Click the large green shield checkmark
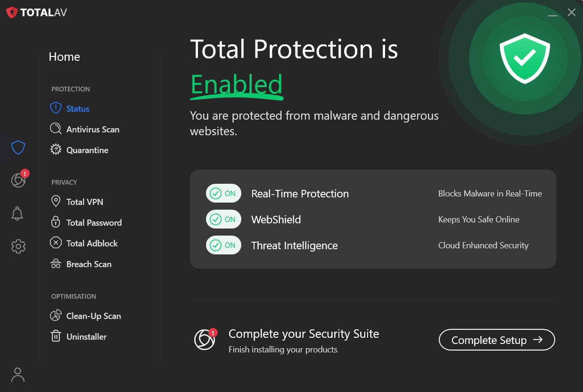Screen dimensions: 583x392 coord(525,58)
